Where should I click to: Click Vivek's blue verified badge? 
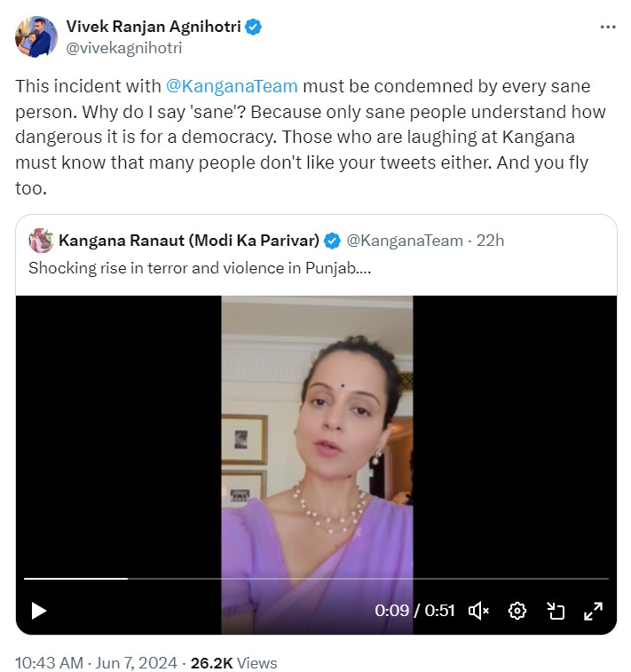pos(254,27)
